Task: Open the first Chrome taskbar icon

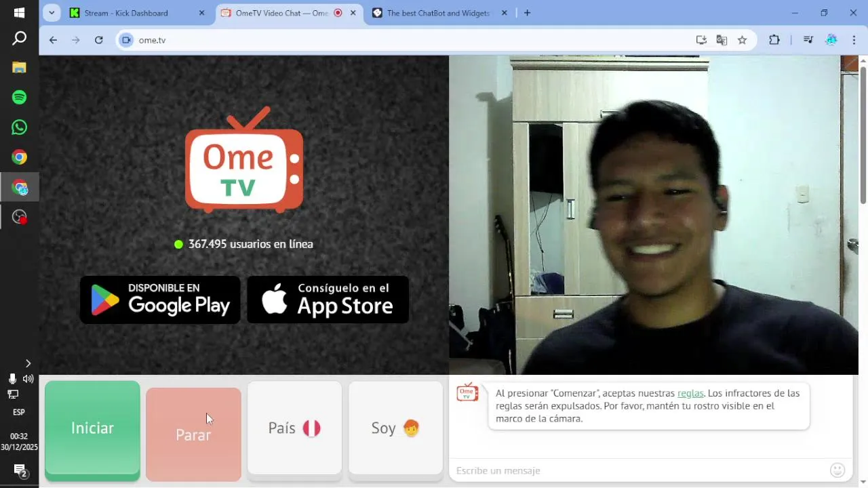Action: pyautogui.click(x=19, y=157)
